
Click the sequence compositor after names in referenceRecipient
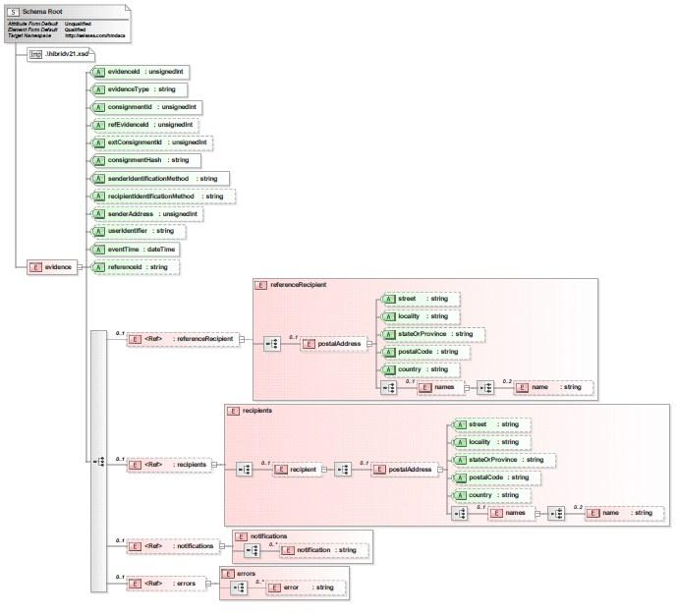485,388
